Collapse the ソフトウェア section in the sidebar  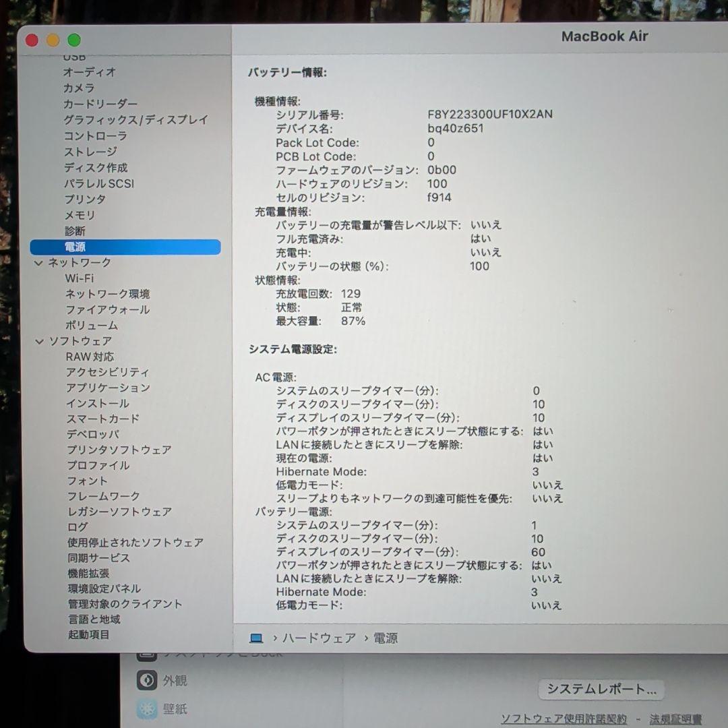[x=40, y=341]
